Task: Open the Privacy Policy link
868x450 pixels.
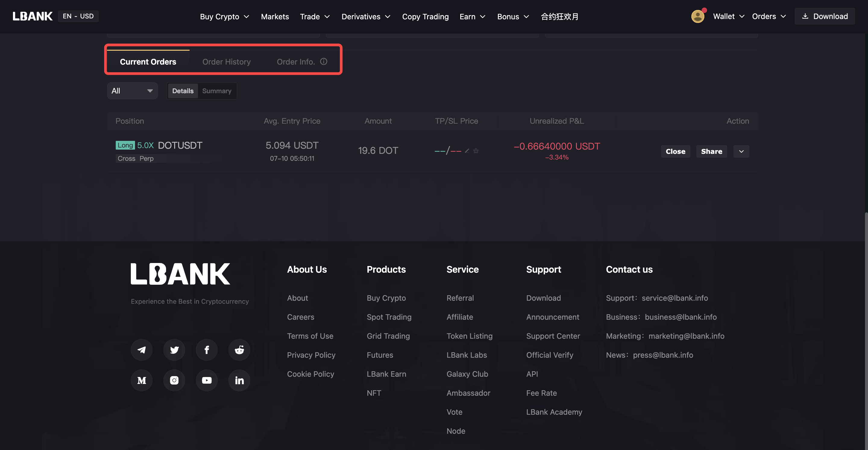Action: [311, 355]
